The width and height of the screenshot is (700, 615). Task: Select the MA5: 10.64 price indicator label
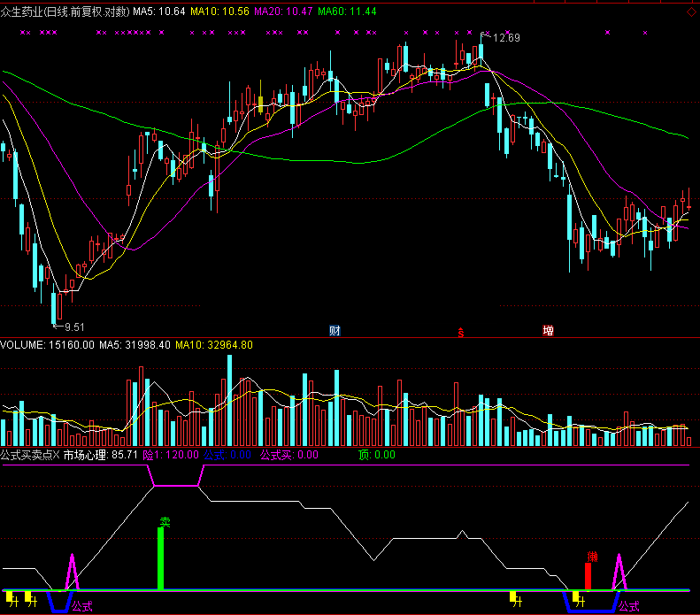(159, 12)
